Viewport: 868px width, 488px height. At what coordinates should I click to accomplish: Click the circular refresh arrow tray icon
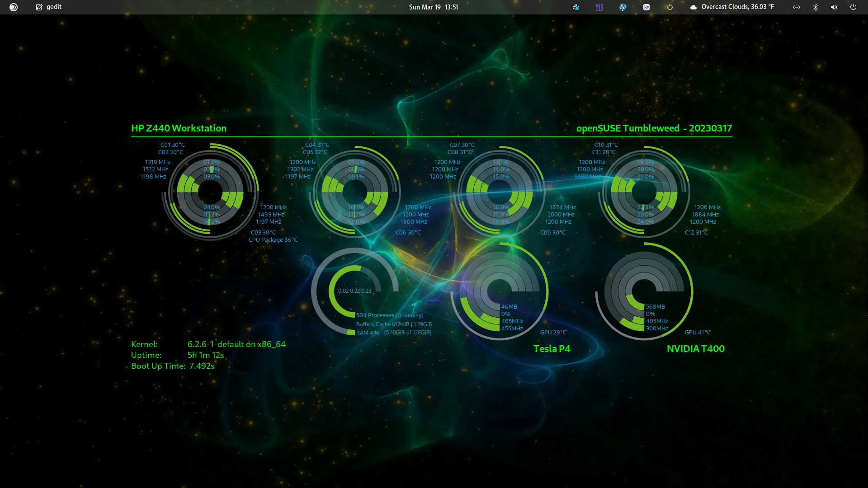(670, 7)
